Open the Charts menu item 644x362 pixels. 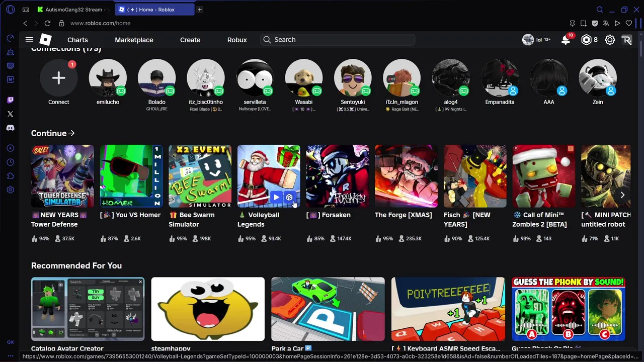(x=77, y=40)
